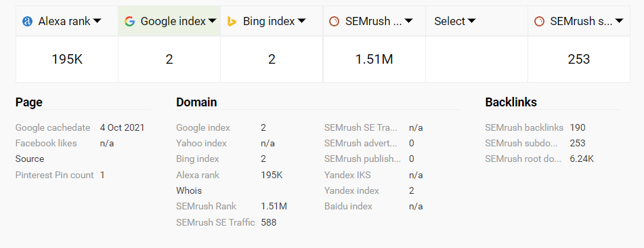The image size is (644, 248).
Task: Click the Bing logo icon
Action: 232,22
